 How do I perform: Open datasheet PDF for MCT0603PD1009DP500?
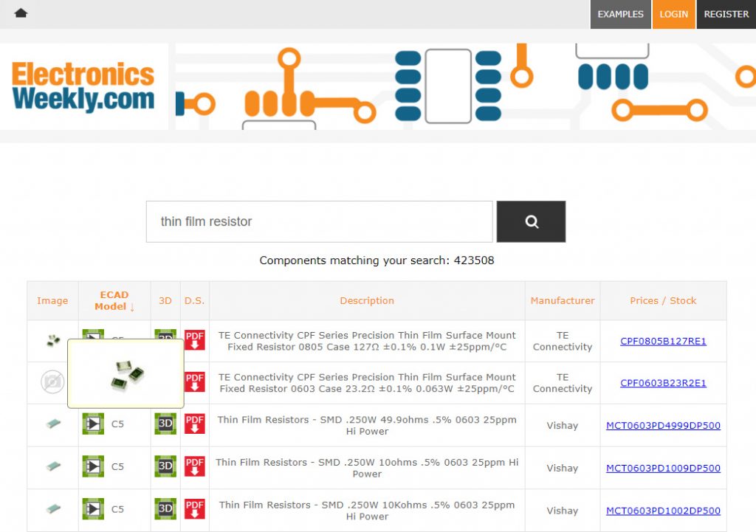(x=195, y=466)
